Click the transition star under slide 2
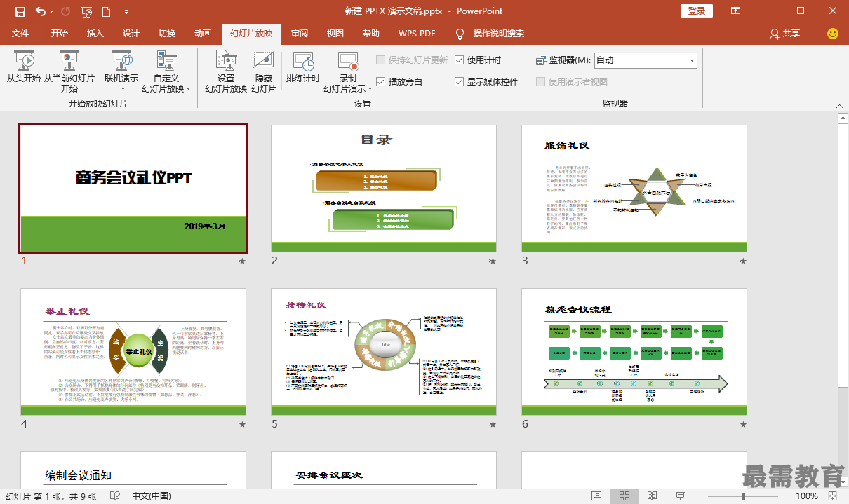Screen dimensions: 849x504 tap(493, 261)
